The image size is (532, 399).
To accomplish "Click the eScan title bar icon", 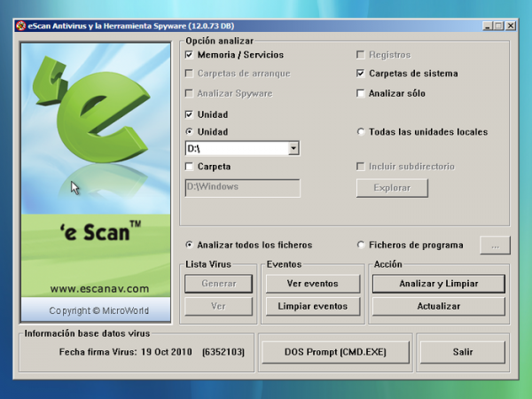I will (x=20, y=26).
